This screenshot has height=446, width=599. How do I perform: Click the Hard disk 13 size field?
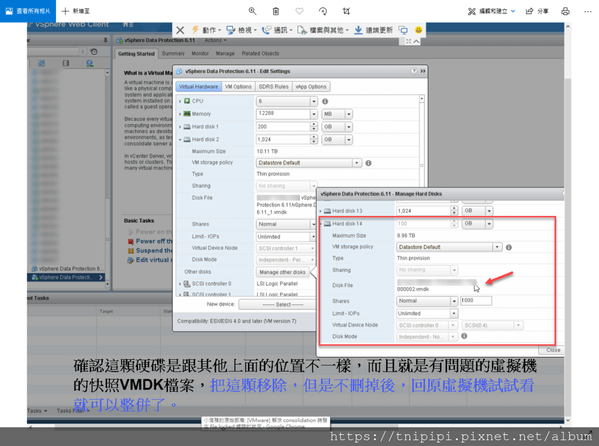[424, 211]
